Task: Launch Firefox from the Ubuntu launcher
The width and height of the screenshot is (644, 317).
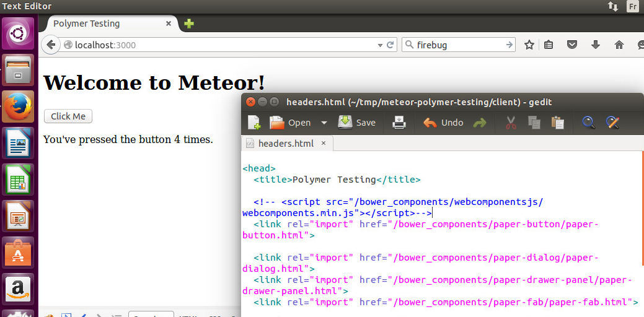Action: click(x=17, y=106)
